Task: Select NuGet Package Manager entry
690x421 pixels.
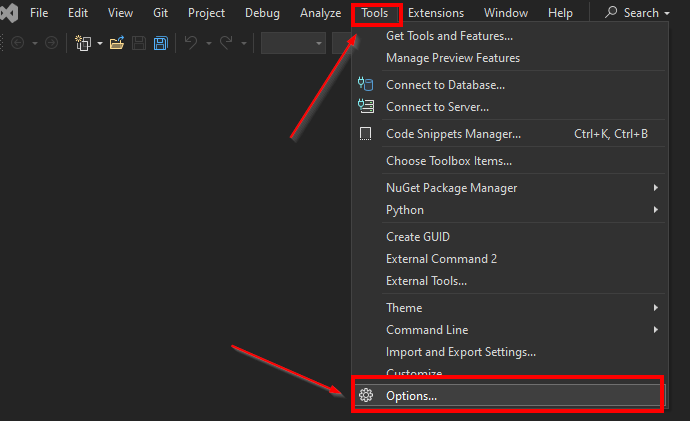Action: [x=510, y=188]
